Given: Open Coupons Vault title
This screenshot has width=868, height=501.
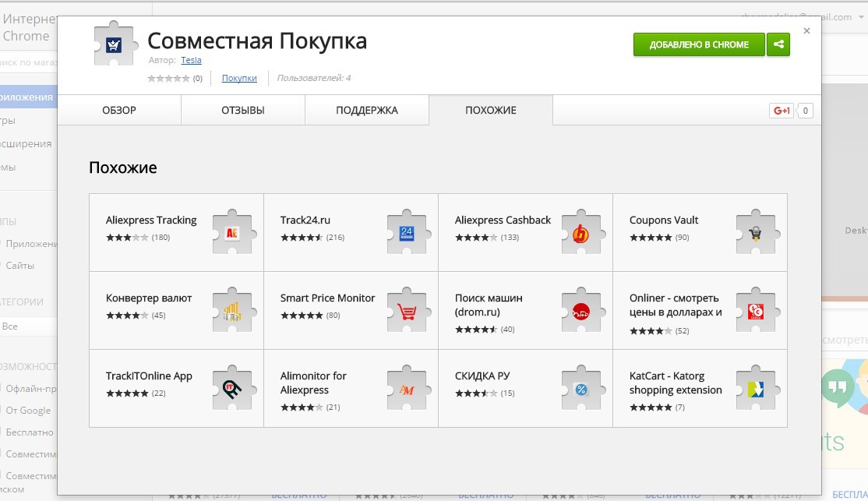Looking at the screenshot, I should [x=664, y=220].
